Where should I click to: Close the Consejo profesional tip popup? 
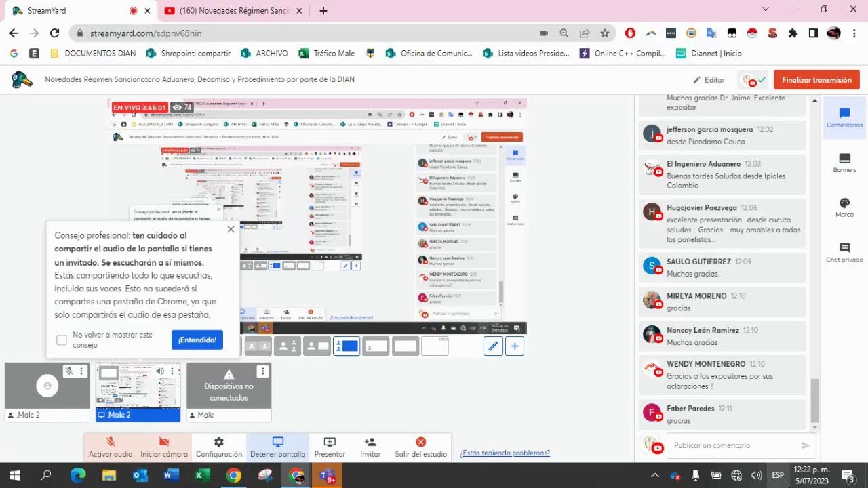coord(231,229)
